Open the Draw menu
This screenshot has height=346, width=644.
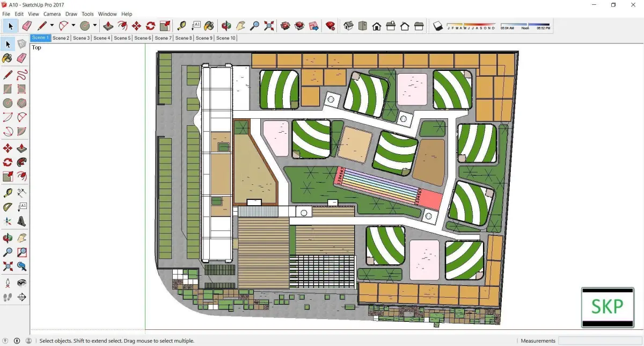point(71,14)
